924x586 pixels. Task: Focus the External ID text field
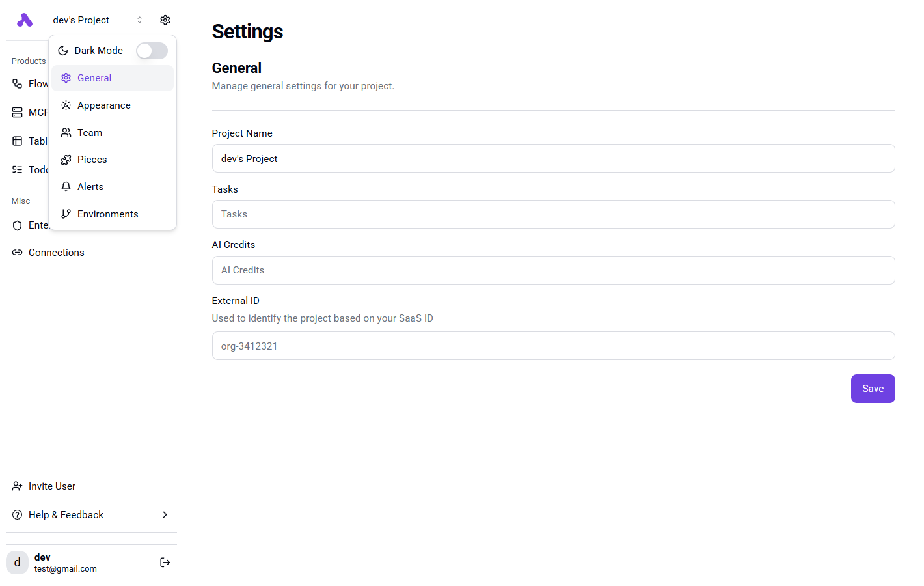tap(553, 346)
